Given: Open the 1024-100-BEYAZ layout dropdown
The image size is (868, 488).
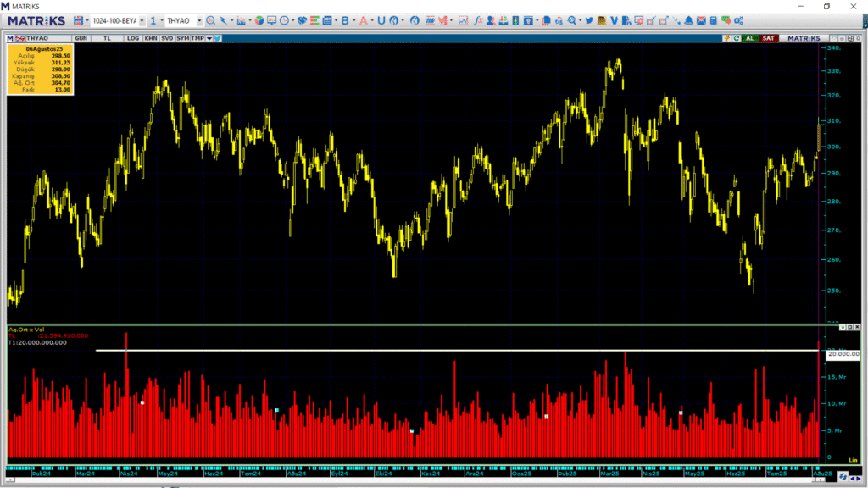Looking at the screenshot, I should [141, 20].
